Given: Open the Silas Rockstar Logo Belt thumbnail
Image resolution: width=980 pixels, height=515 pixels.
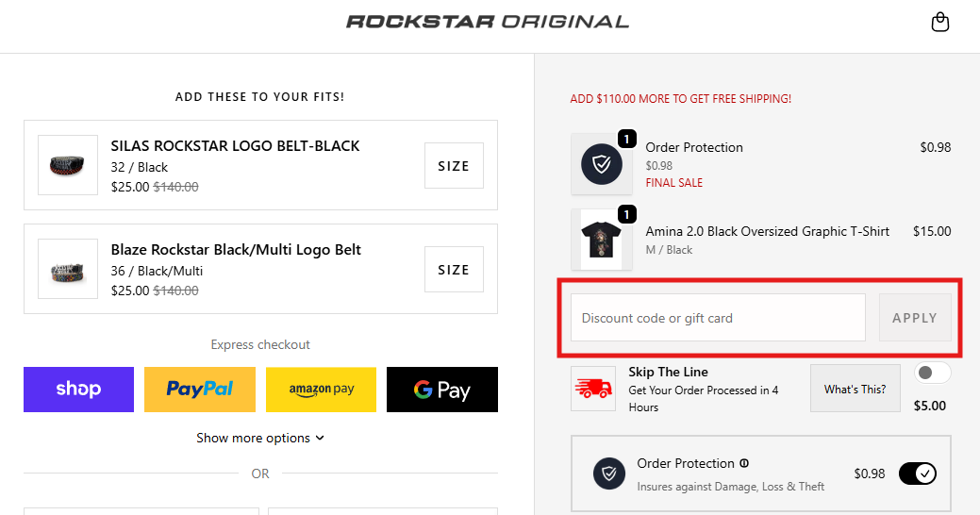Looking at the screenshot, I should [68, 165].
